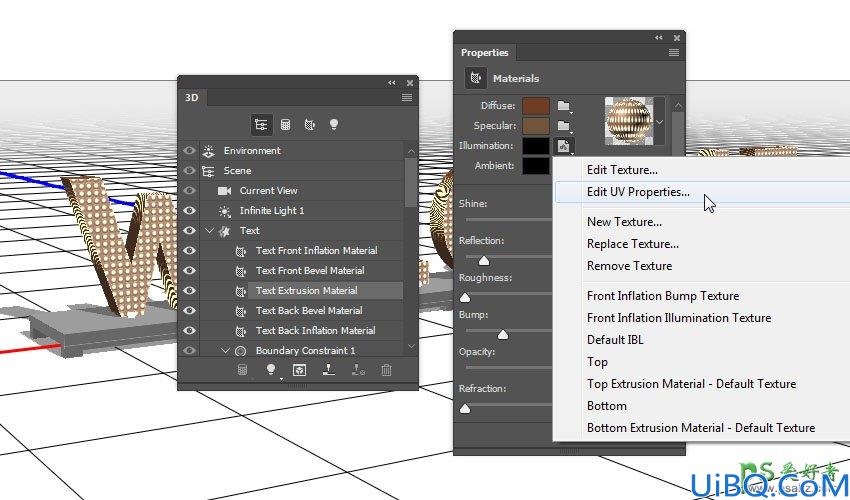Click the Current View camera icon
The width and height of the screenshot is (850, 500).
coord(224,191)
